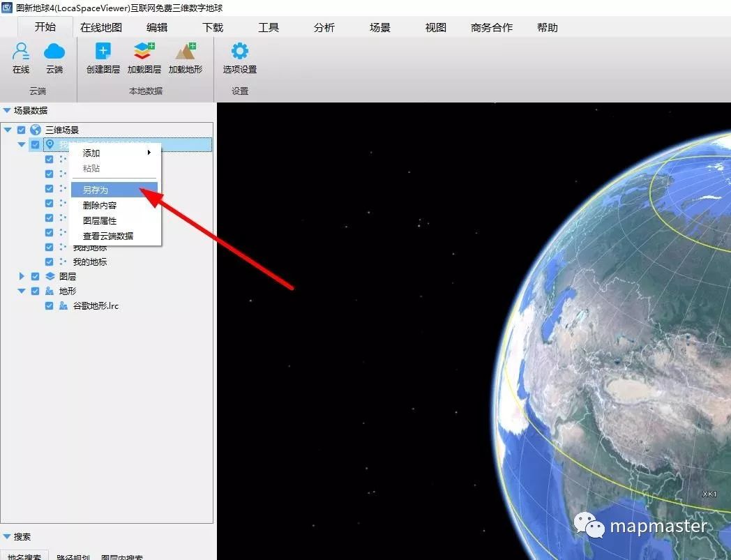Viewport: 731px width, 560px height.
Task: Click the icon beside 谷歌地形.lrc
Action: tap(64, 306)
